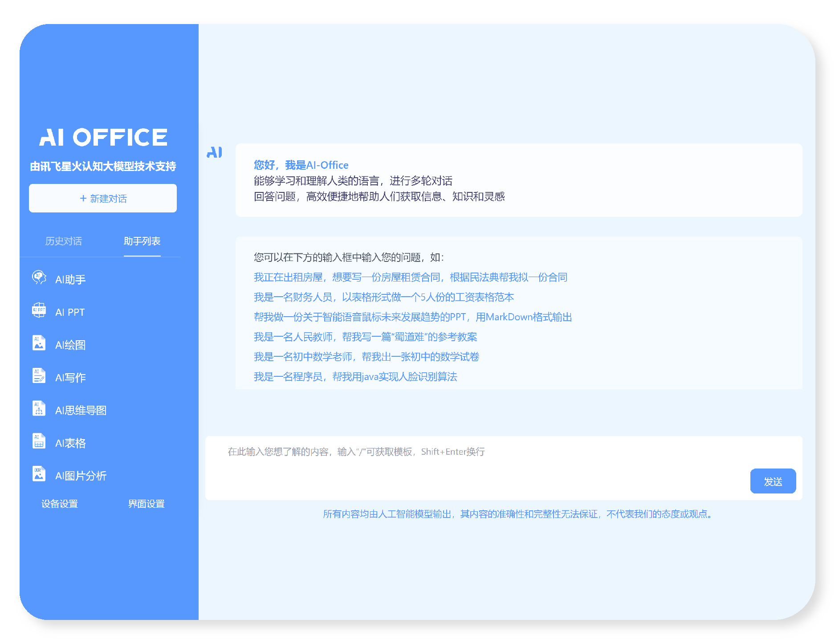Start a new chat with 新建对话
835x644 pixels.
(103, 198)
